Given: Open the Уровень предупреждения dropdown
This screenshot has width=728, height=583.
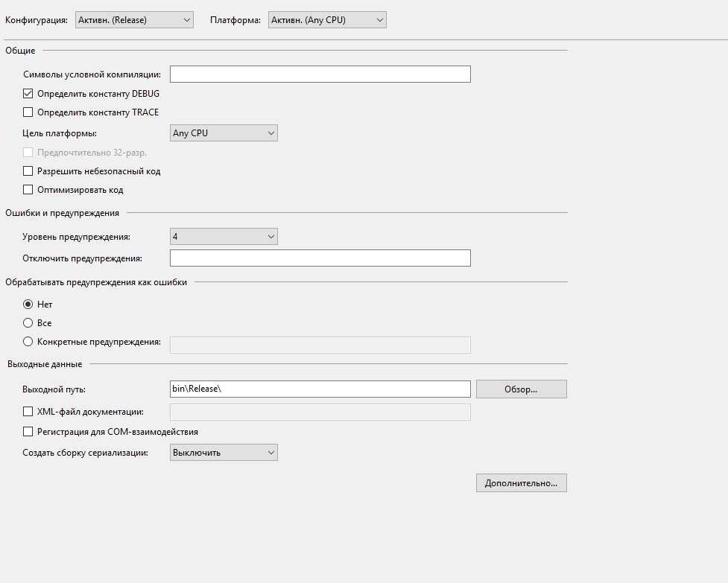Looking at the screenshot, I should coord(224,237).
